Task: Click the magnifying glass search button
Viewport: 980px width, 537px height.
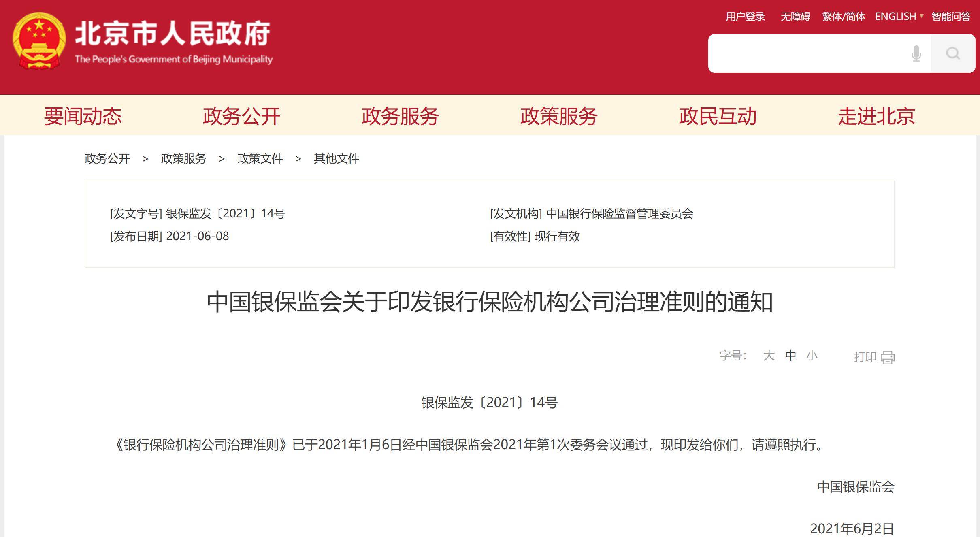Action: point(953,53)
